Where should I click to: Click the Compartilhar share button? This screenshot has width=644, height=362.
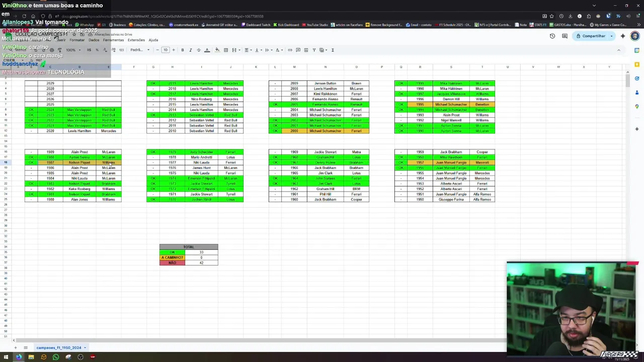pos(591,36)
